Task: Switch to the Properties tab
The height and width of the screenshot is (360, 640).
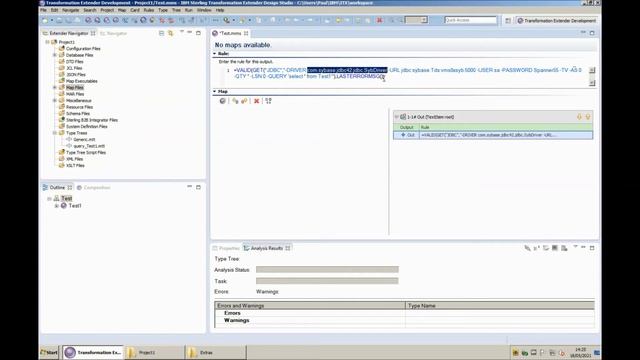Action: click(226, 248)
